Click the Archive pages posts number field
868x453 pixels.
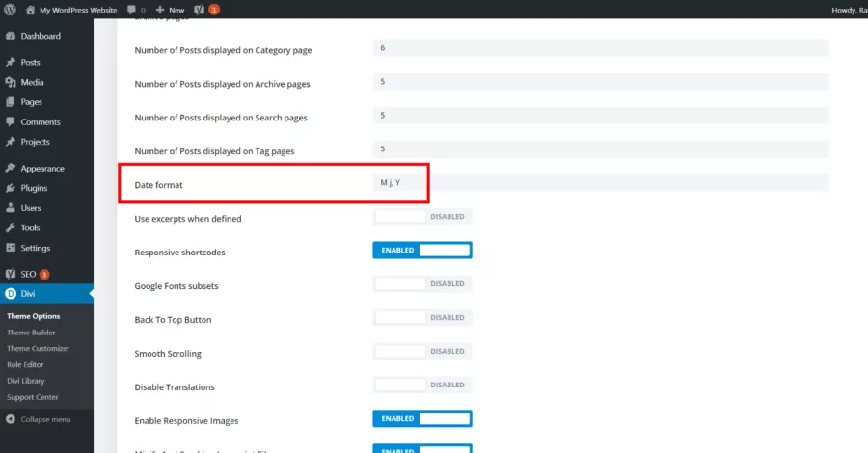tap(601, 82)
